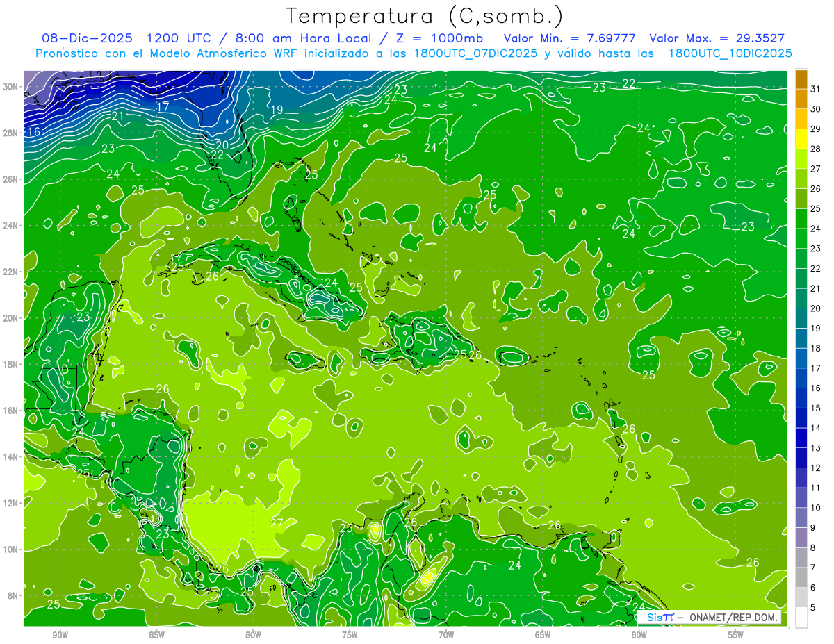Click the map contour label 21 in the Gulf
The width and height of the screenshot is (834, 644).
(117, 116)
